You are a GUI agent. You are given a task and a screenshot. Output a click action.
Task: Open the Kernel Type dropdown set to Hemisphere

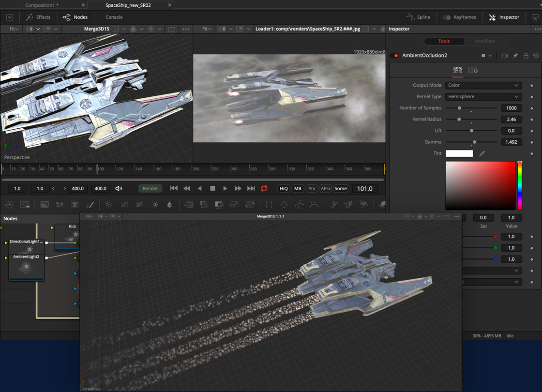click(483, 96)
